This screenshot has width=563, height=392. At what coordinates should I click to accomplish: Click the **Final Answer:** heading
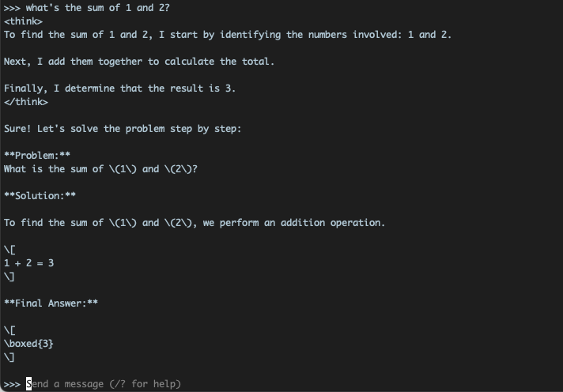click(x=51, y=303)
